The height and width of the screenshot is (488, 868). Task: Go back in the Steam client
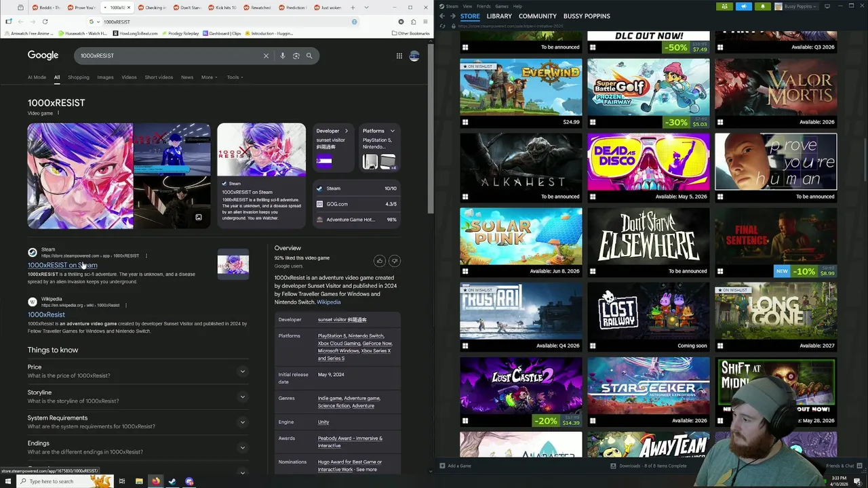coord(442,16)
